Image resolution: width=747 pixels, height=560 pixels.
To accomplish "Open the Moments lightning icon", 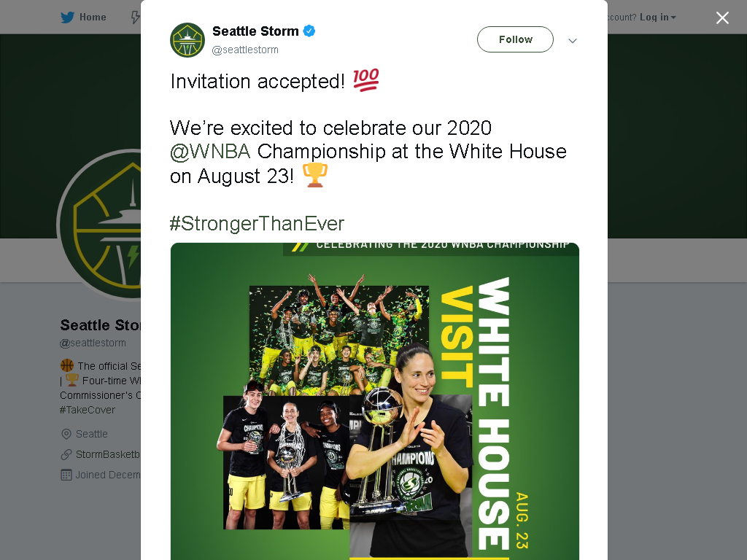I will [x=136, y=17].
